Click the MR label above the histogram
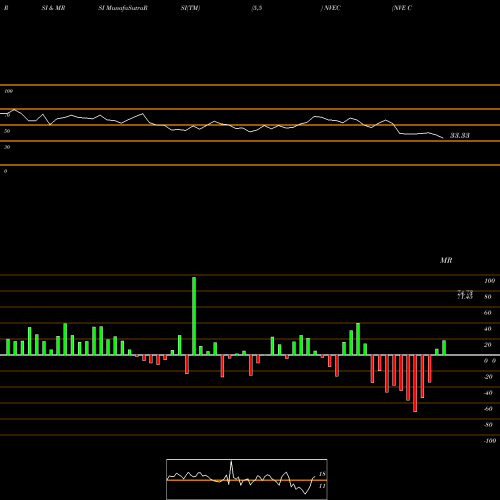 pyautogui.click(x=446, y=260)
